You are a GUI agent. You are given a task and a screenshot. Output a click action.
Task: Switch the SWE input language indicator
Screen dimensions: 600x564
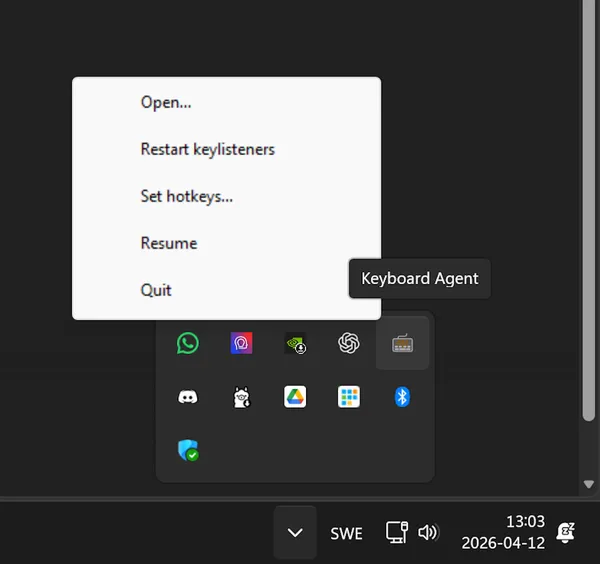tap(346, 533)
